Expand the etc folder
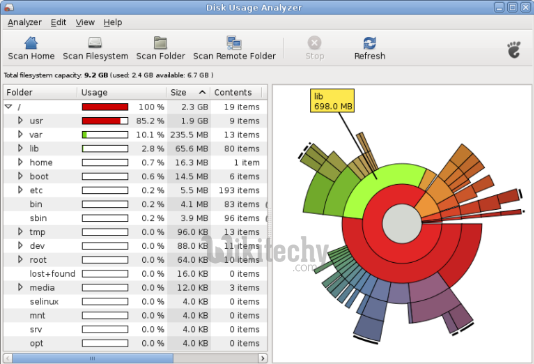The height and width of the screenshot is (364, 534). click(20, 190)
